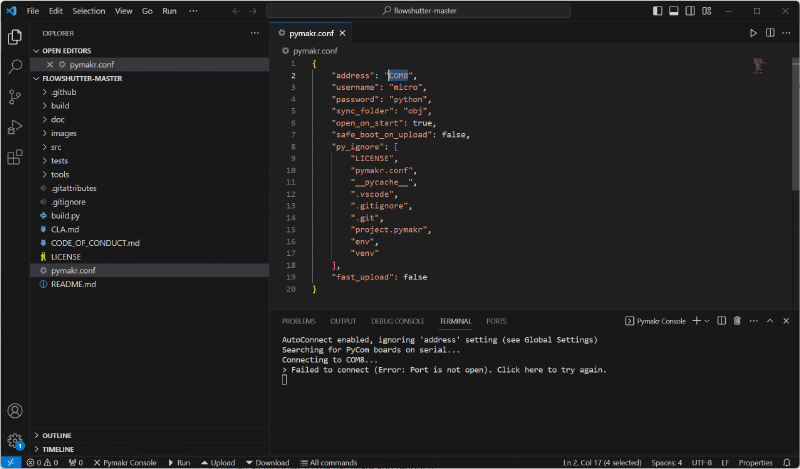Expand the src folder in Explorer
This screenshot has width=800, height=469.
(56, 147)
